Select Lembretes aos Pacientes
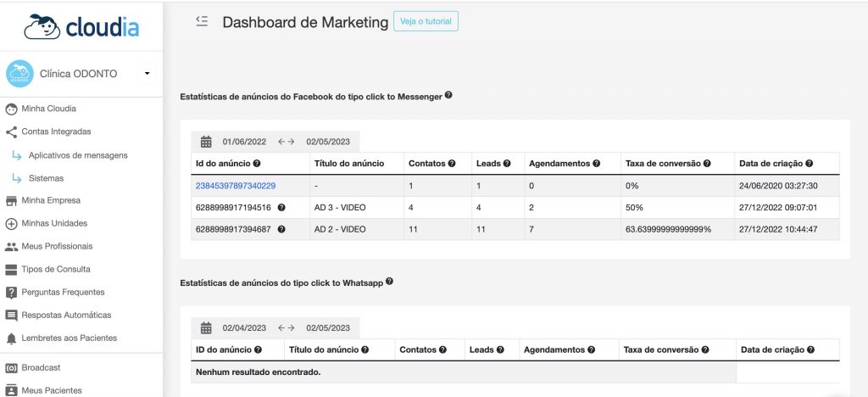868x397 pixels. [70, 338]
